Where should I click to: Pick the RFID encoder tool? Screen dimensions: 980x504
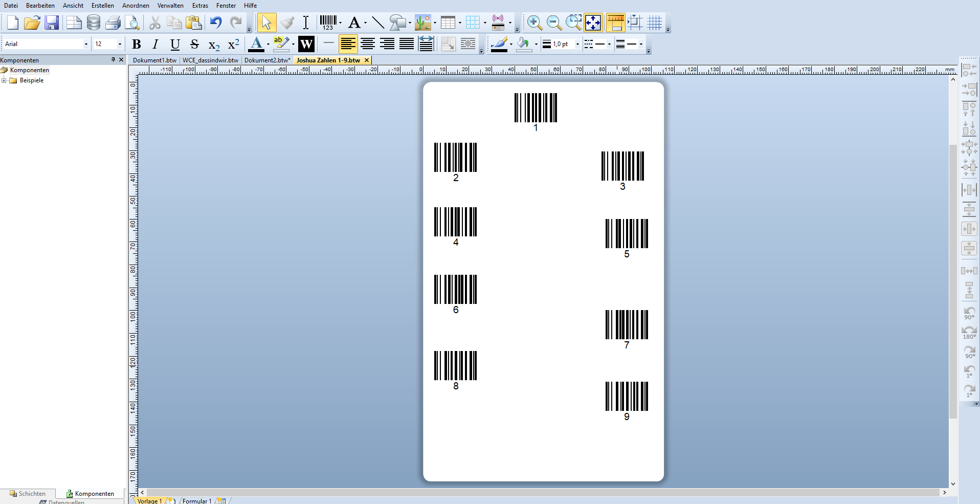tap(498, 23)
